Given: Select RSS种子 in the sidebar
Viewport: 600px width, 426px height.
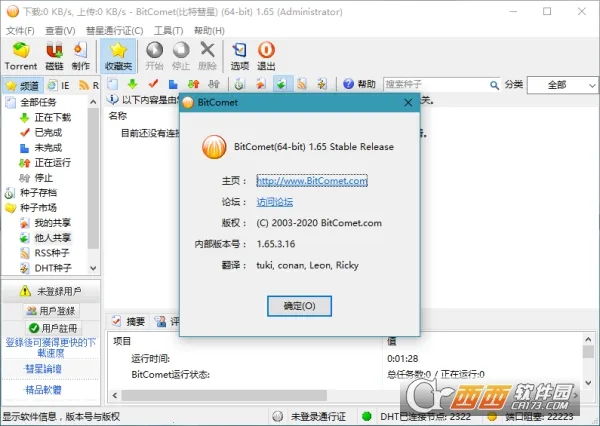Looking at the screenshot, I should pos(54,253).
